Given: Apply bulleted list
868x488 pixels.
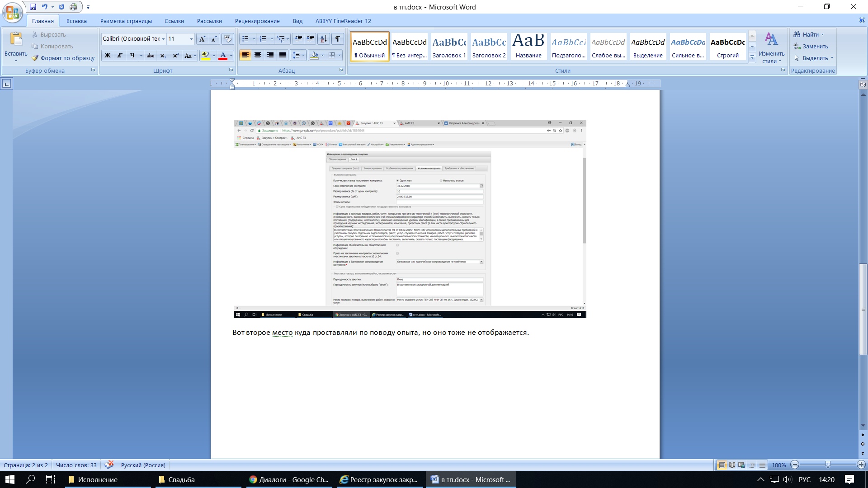Looking at the screenshot, I should (x=245, y=39).
